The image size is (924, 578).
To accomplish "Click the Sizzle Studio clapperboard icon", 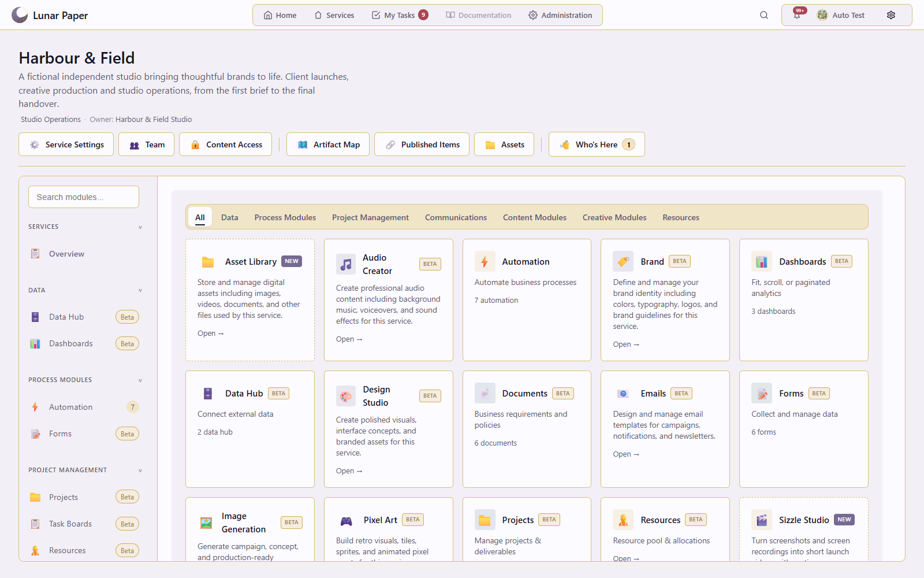I will pyautogui.click(x=762, y=520).
